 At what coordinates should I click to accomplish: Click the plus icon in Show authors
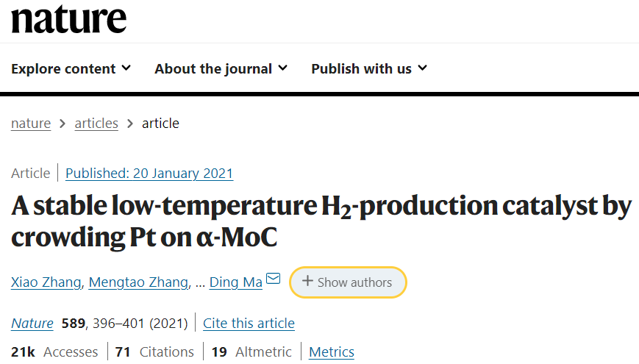307,281
